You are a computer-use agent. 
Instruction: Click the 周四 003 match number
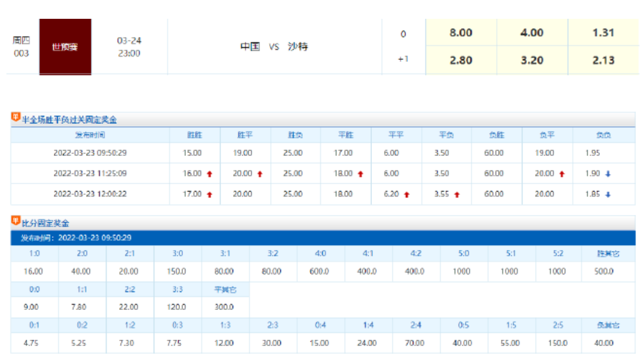pyautogui.click(x=21, y=47)
